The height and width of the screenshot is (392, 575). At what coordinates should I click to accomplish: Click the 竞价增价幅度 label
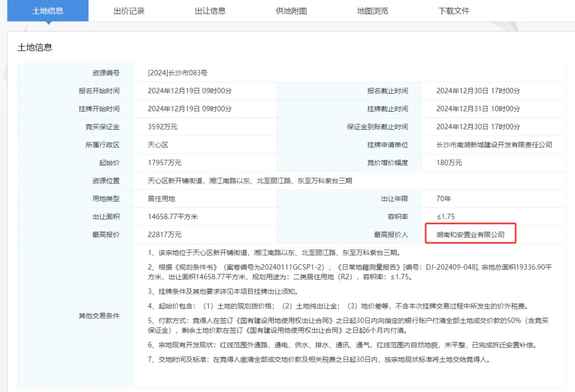coord(388,163)
